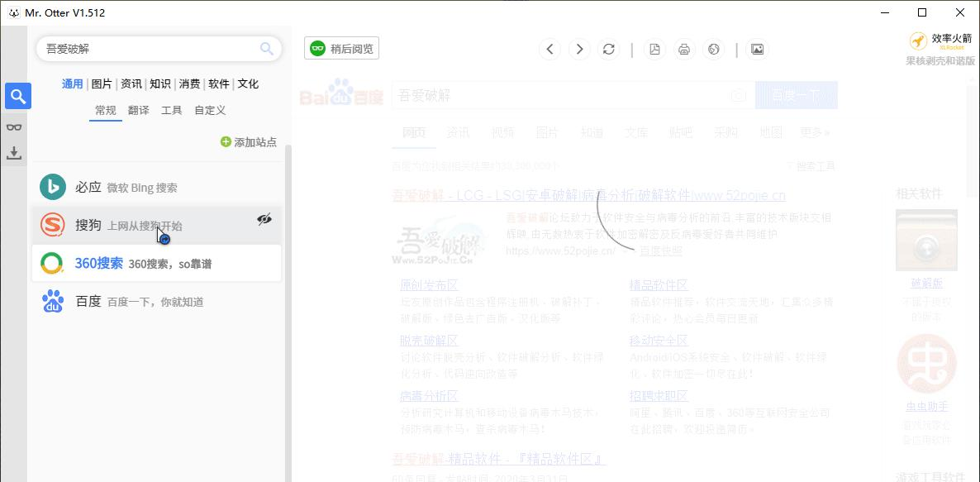The height and width of the screenshot is (482, 980).
Task: Click Baidu page's 百度一下 button
Action: coord(797,96)
